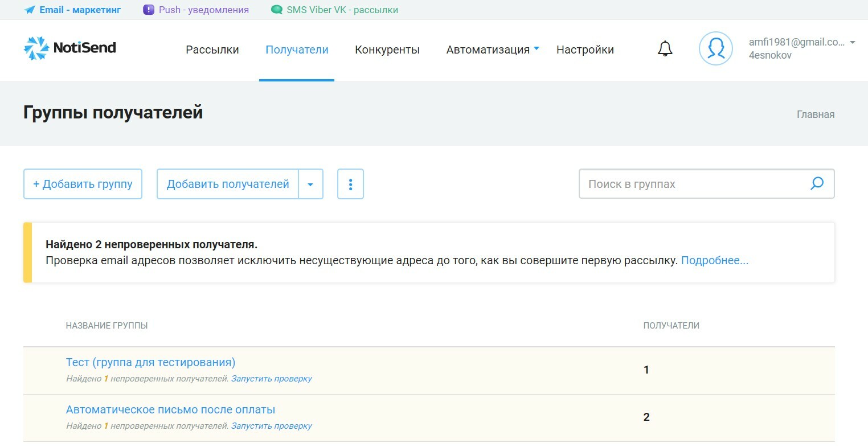Switch to SMS Viber VK - рассылки service
Viewport: 868px width, 447px height.
(335, 10)
